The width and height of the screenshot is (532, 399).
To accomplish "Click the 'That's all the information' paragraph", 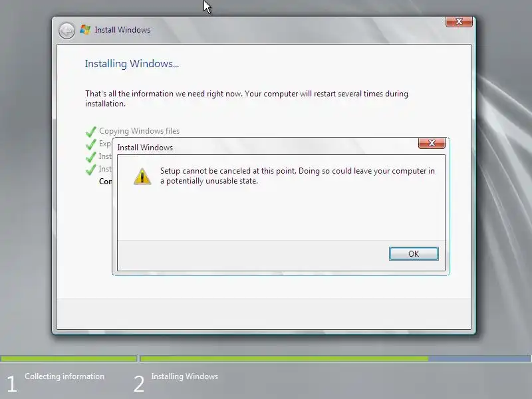I will (247, 98).
